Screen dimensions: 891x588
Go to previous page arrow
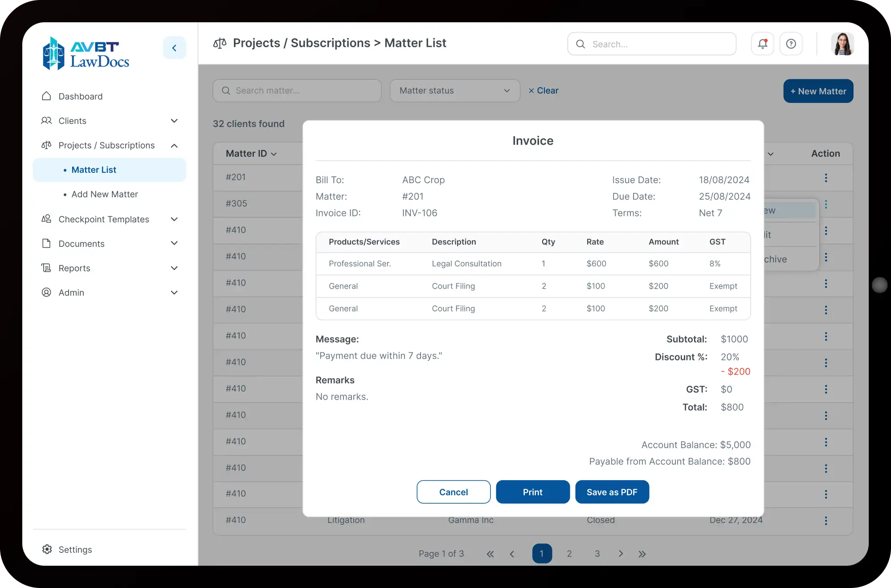point(512,554)
